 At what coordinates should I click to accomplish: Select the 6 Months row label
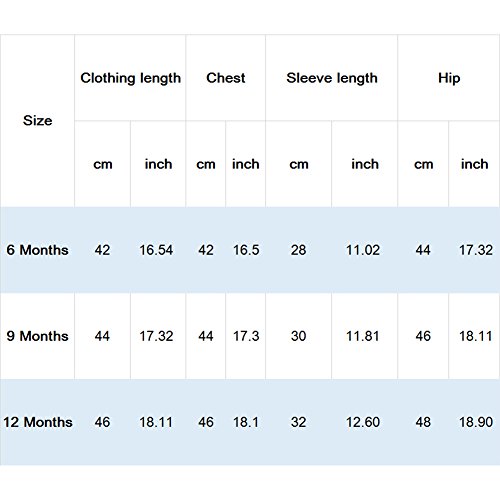pos(37,250)
